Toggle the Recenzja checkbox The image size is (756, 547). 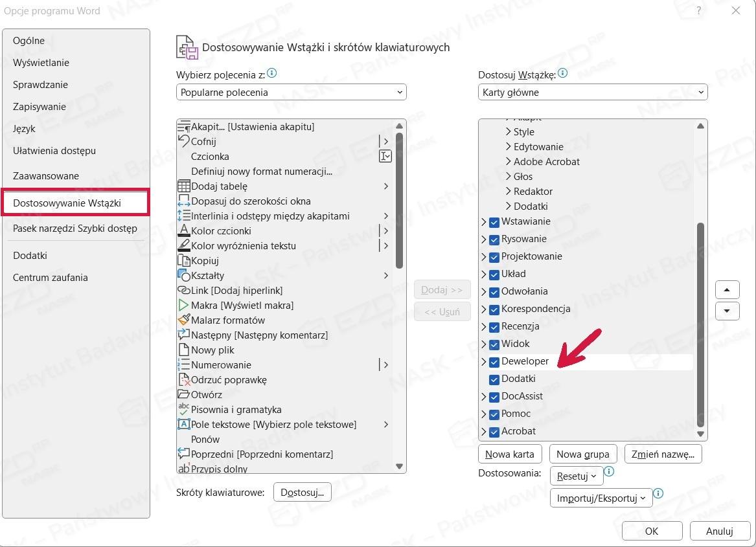tap(494, 327)
